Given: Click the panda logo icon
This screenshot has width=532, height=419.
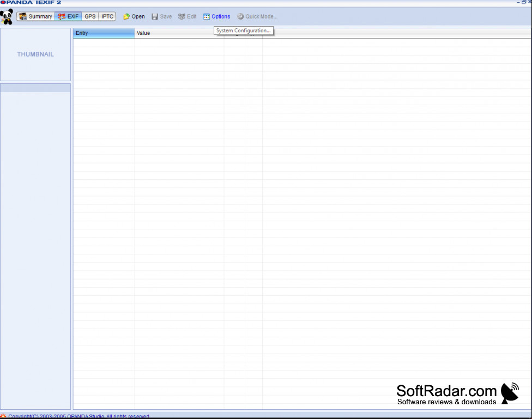Looking at the screenshot, I should coord(7,17).
